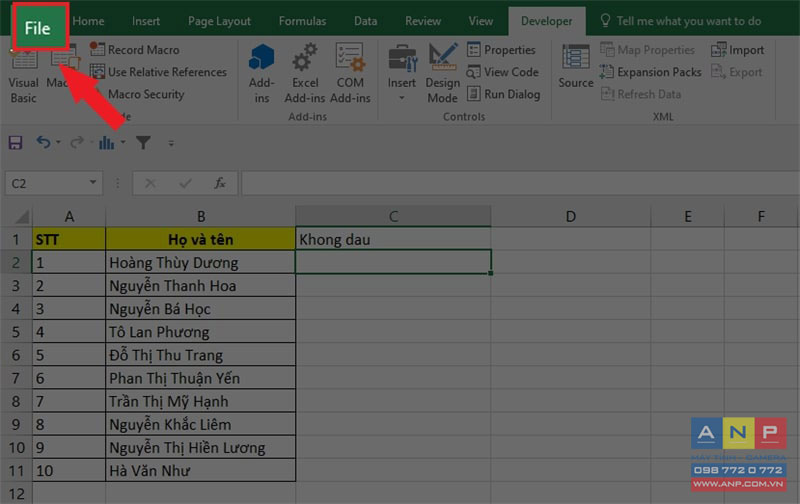Click Run Dialog
Image resolution: width=800 pixels, height=504 pixels.
coord(504,94)
